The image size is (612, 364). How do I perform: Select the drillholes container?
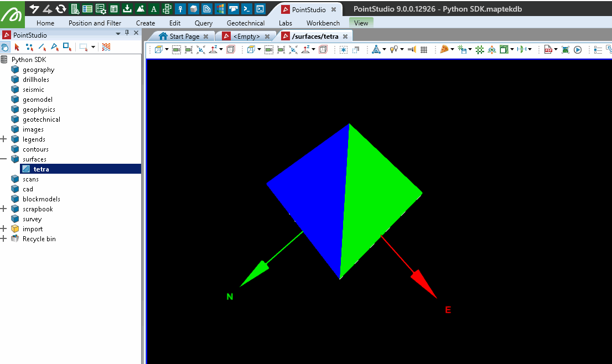coord(35,80)
